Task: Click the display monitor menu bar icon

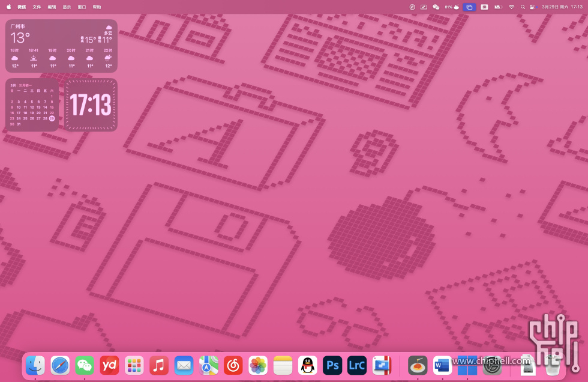Action: click(424, 7)
